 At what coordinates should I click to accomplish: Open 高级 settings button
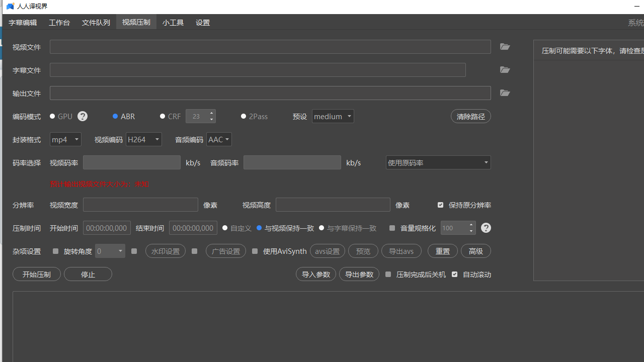476,251
